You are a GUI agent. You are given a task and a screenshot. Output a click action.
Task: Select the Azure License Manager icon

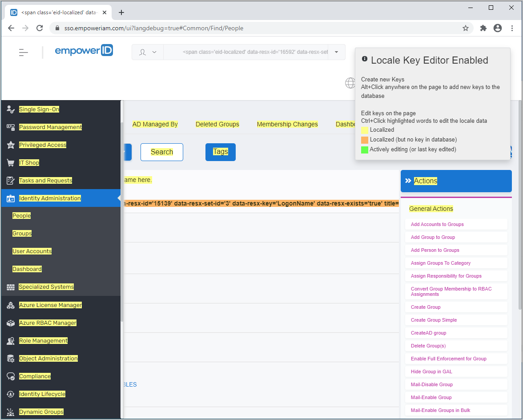tap(10, 305)
